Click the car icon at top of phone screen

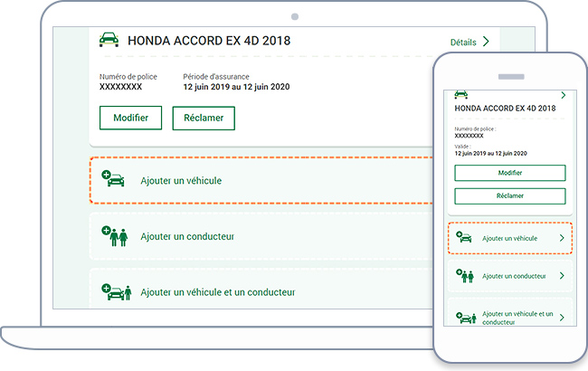click(461, 94)
